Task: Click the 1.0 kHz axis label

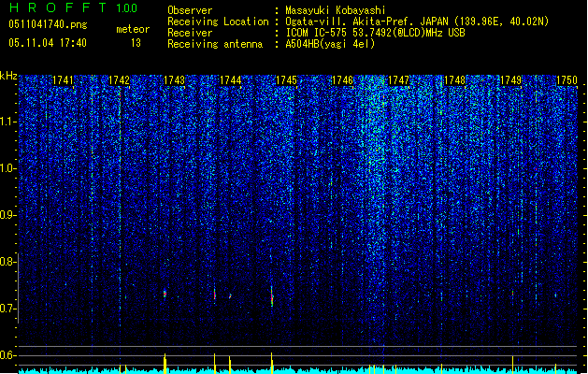Action: [8, 168]
